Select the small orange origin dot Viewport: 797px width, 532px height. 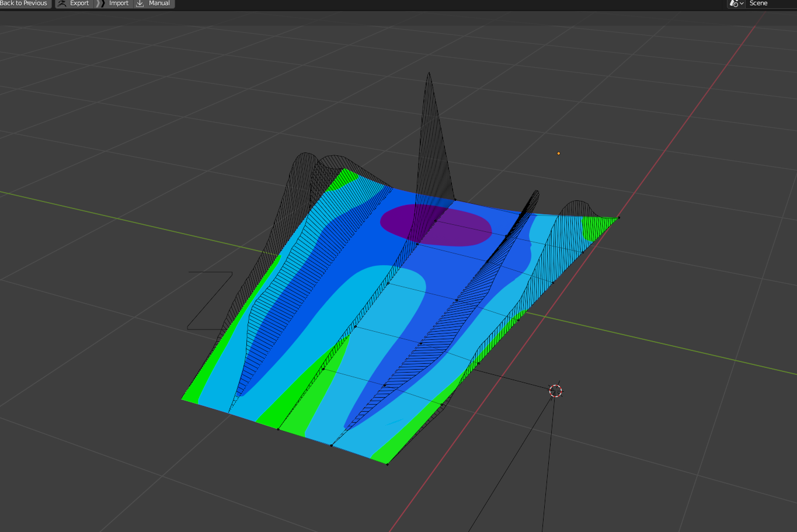click(x=559, y=154)
